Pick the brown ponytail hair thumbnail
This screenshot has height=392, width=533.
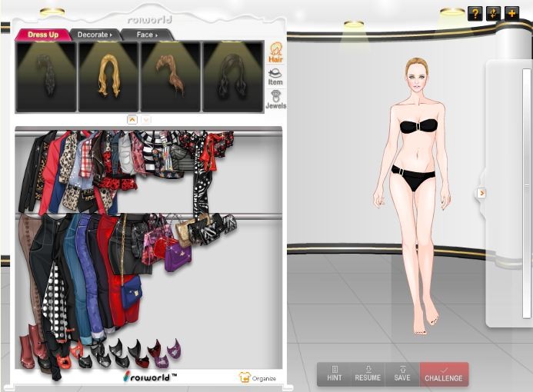click(170, 77)
